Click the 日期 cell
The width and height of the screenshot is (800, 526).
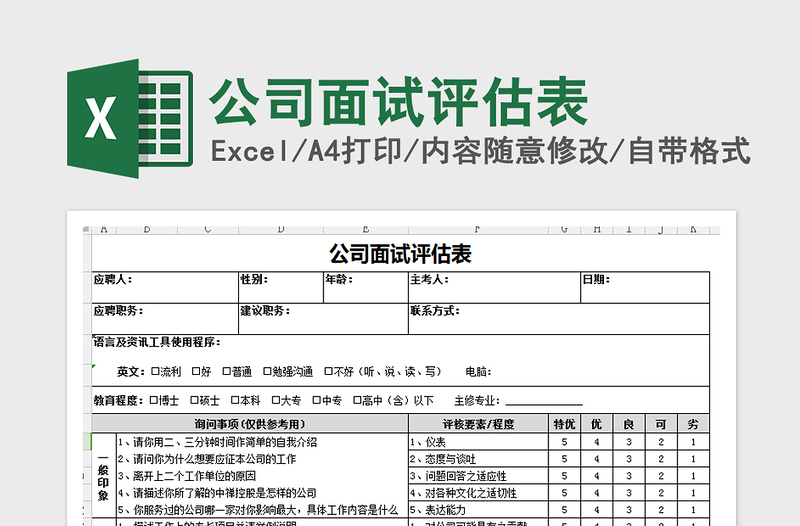[645, 288]
